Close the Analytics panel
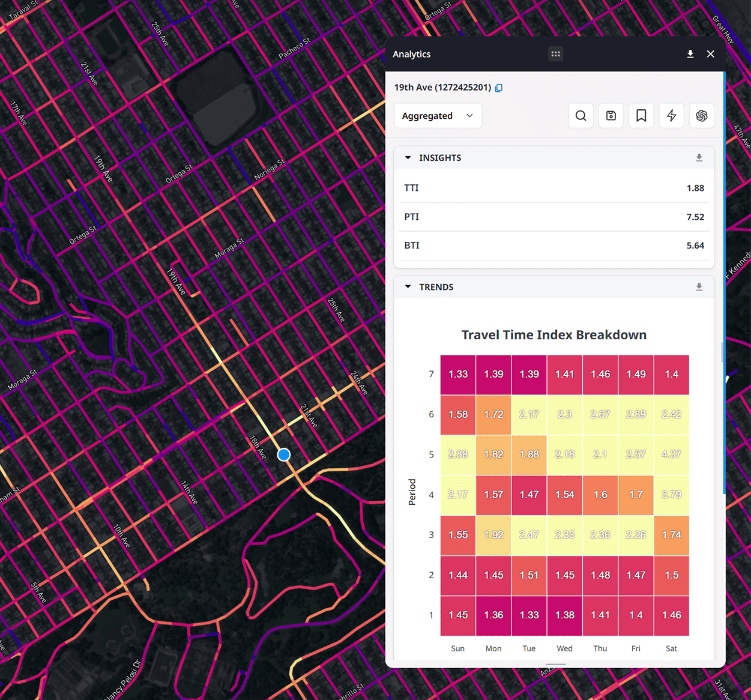The width and height of the screenshot is (751, 700). (711, 54)
